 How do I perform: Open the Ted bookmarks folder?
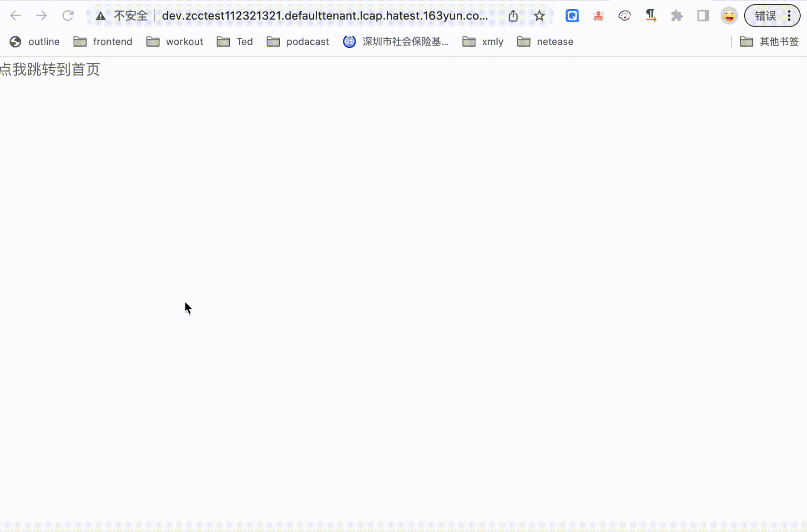(x=235, y=42)
